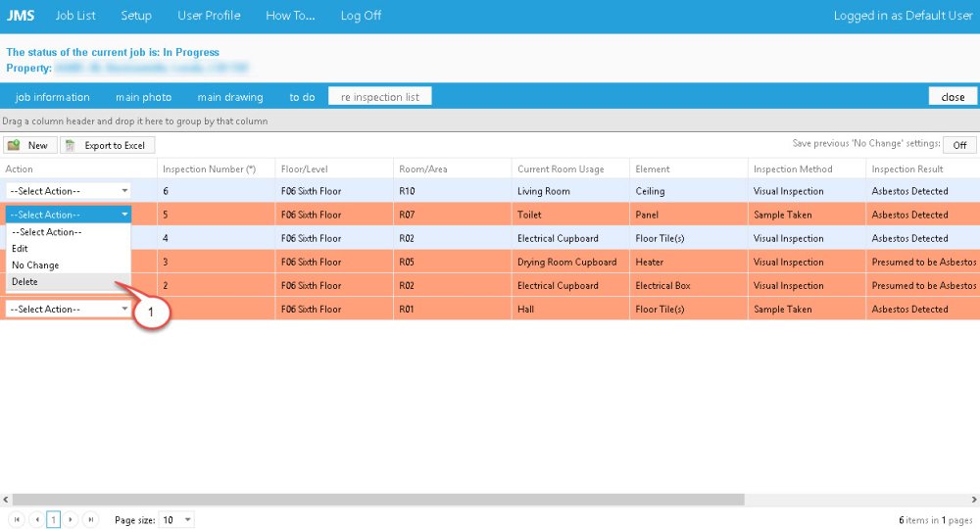This screenshot has width=980, height=529.
Task: Toggle Save previous 'No Change' settings Off
Action: click(x=959, y=145)
